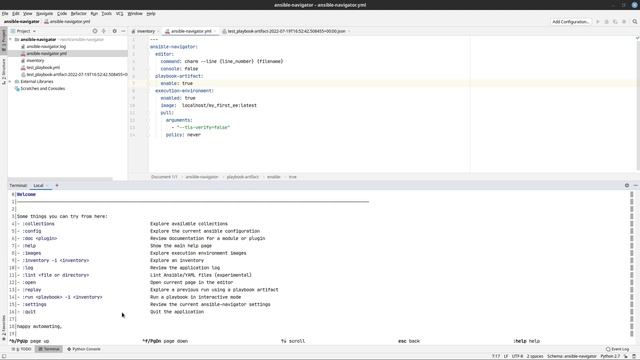This screenshot has width=640, height=360.
Task: Open the Code menu
Action: pyautogui.click(x=62, y=13)
